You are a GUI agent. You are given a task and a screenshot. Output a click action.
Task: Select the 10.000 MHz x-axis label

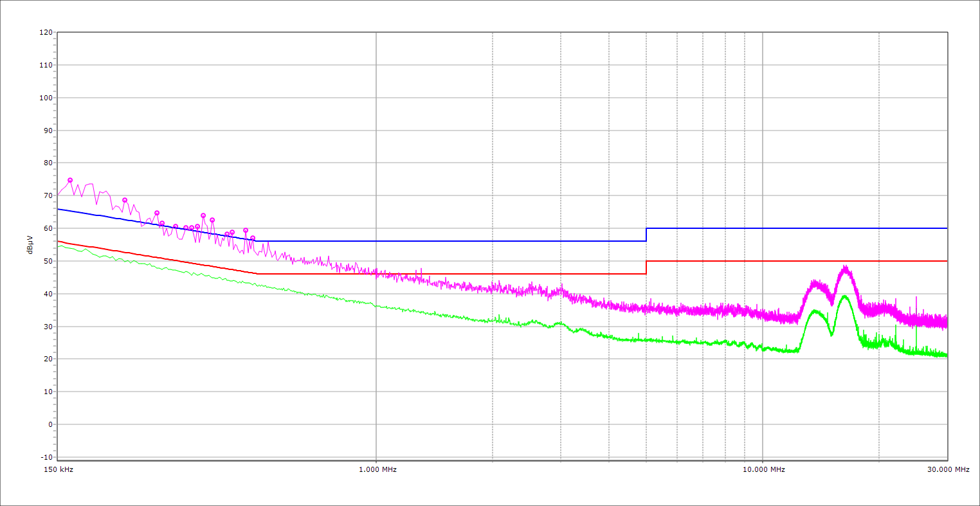[764, 469]
